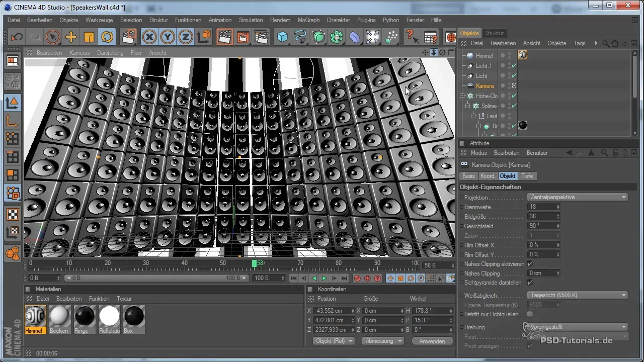The width and height of the screenshot is (644, 362).
Task: Switch to the Struktur tab
Action: pos(494,33)
